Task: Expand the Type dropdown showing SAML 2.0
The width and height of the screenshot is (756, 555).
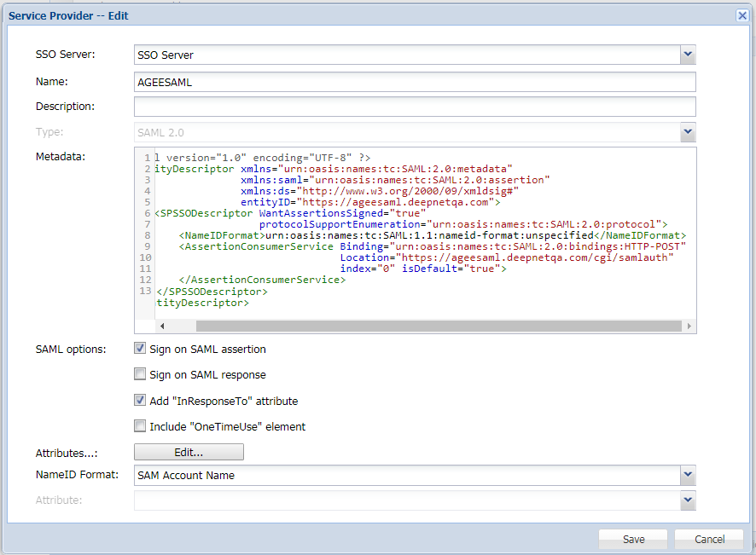Action: [688, 133]
